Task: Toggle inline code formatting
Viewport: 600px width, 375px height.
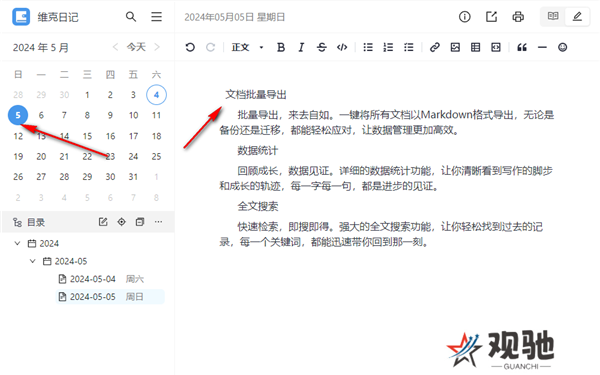Action: click(342, 47)
